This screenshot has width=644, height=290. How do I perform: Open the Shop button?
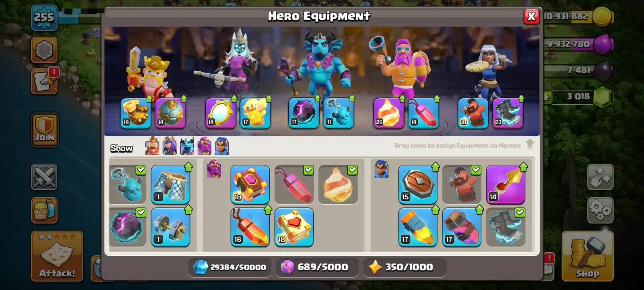588,256
